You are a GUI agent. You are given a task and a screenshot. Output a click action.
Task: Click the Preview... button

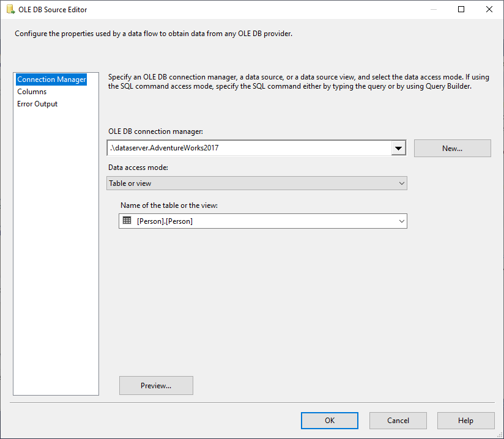156,386
